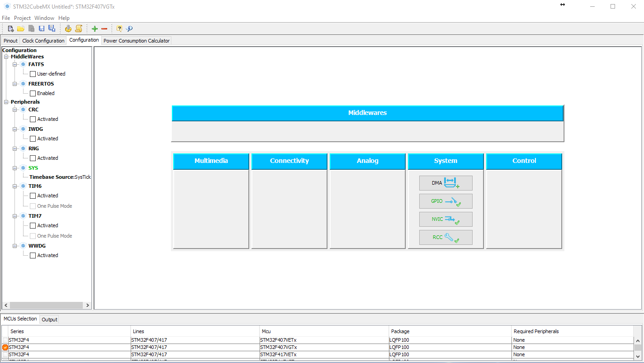The height and width of the screenshot is (363, 644).
Task: Click Timebase Source: SysTick entry
Action: pyautogui.click(x=60, y=177)
